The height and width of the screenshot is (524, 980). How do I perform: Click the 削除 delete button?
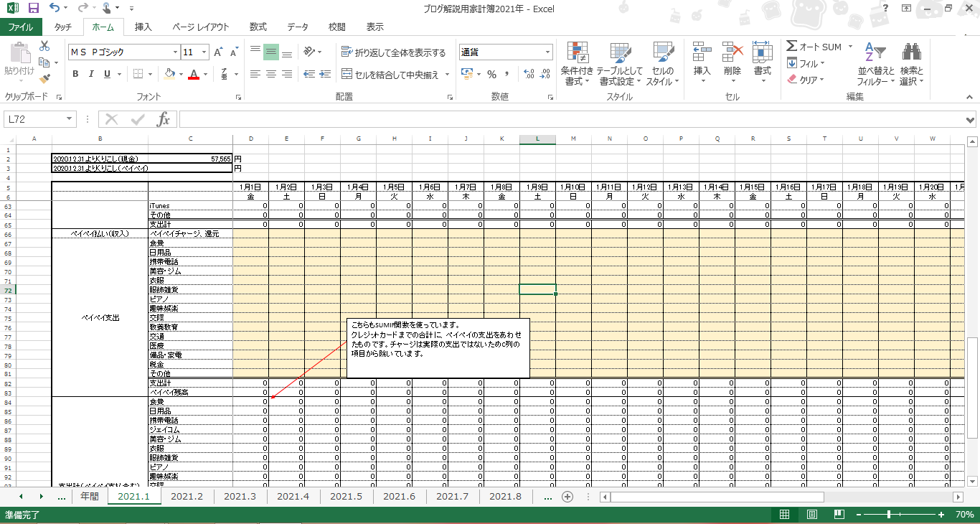[x=732, y=57]
